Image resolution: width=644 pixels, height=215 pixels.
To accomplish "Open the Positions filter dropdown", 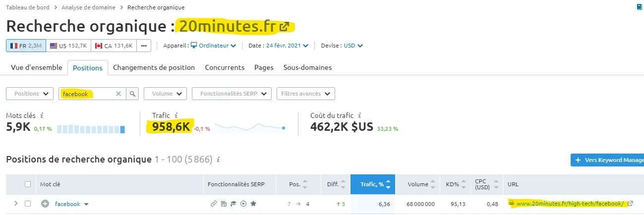I will [30, 93].
